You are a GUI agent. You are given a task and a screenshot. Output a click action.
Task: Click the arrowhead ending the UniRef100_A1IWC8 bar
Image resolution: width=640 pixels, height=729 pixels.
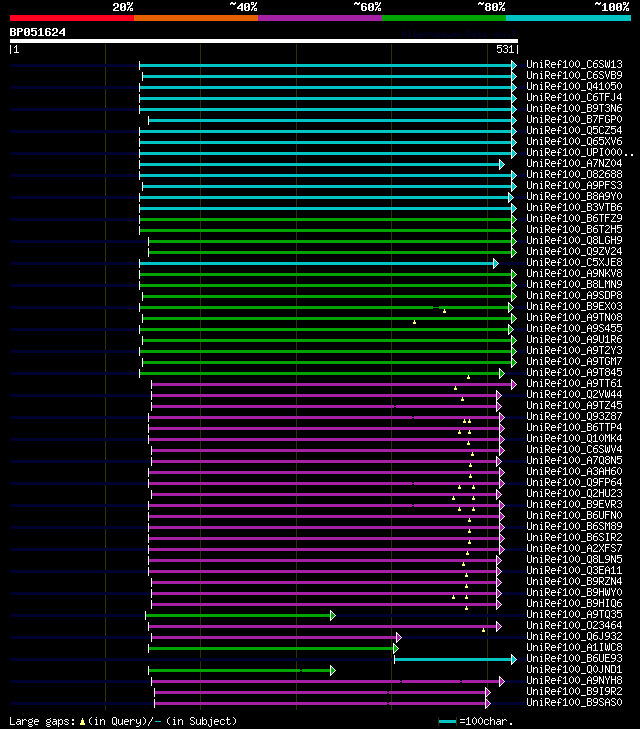coord(396,649)
